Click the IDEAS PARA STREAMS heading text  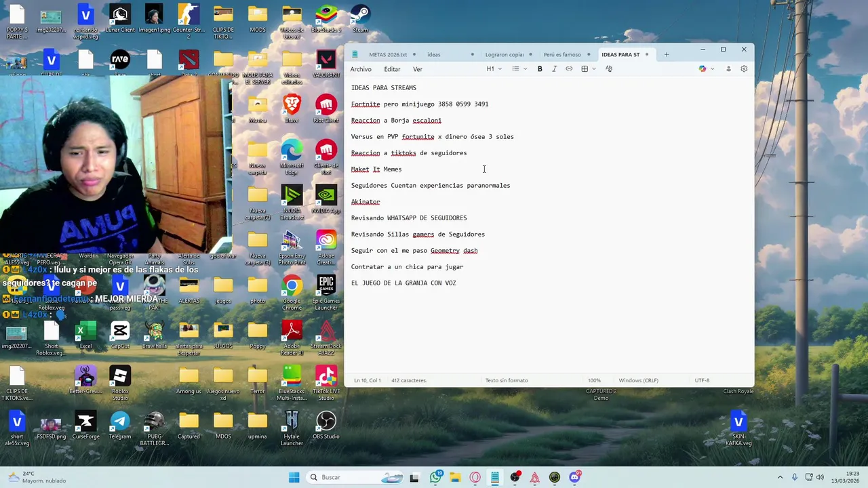[384, 88]
